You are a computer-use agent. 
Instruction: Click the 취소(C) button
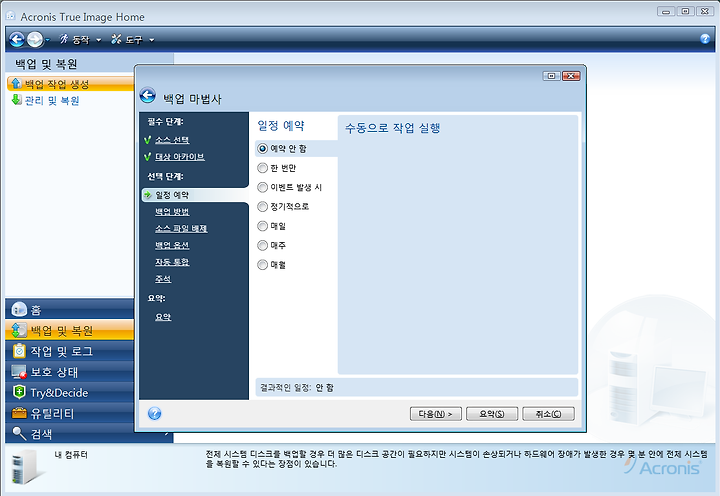click(x=548, y=414)
